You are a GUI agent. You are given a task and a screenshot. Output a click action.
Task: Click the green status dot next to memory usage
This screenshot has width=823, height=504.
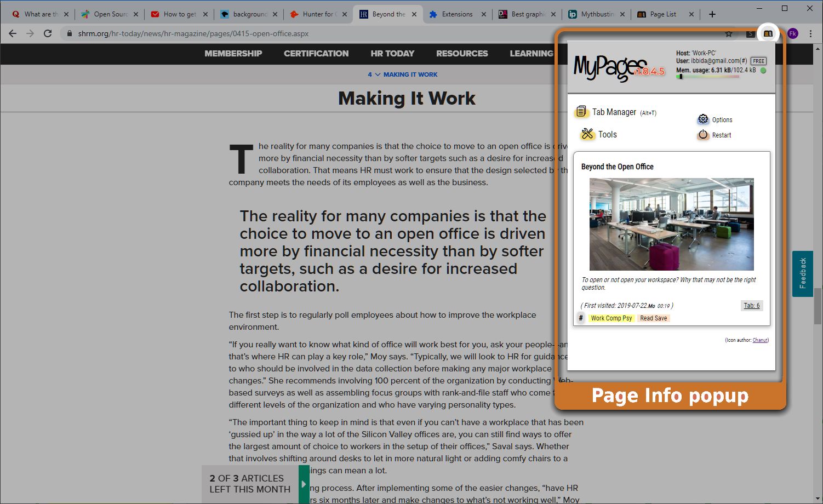click(764, 70)
